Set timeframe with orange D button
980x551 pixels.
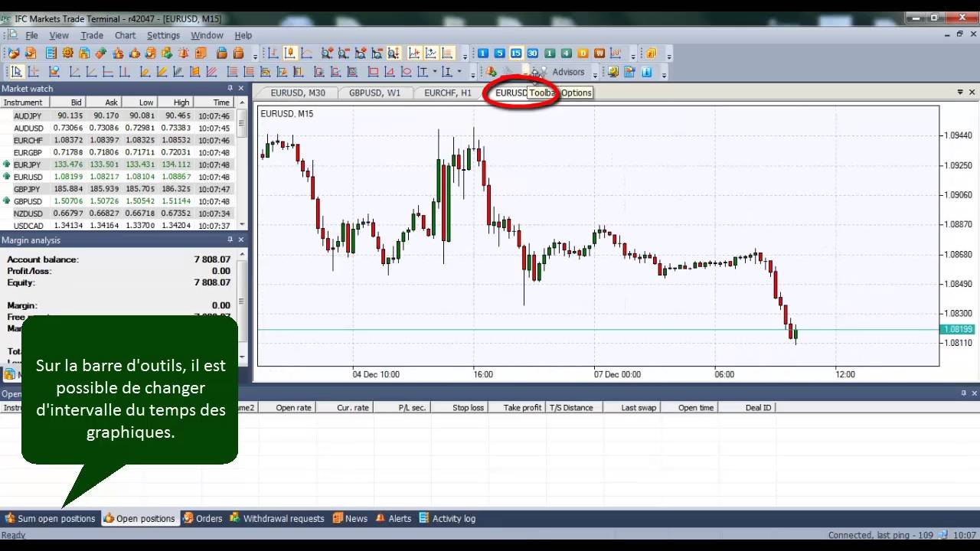583,54
